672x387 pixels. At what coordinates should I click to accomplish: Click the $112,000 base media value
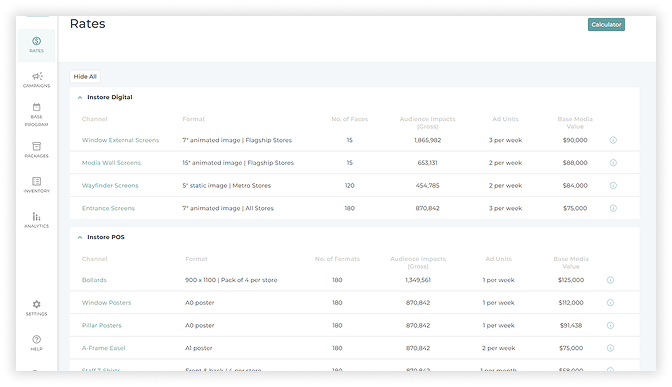pyautogui.click(x=571, y=303)
